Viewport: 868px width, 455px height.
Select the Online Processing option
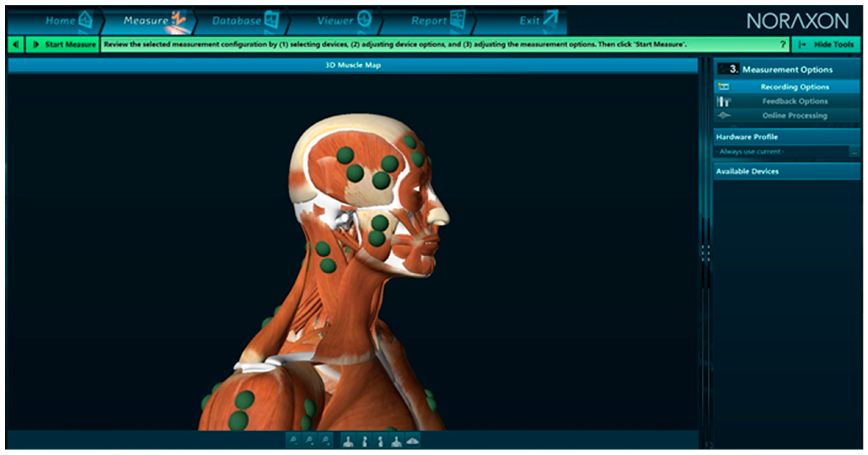pos(794,116)
